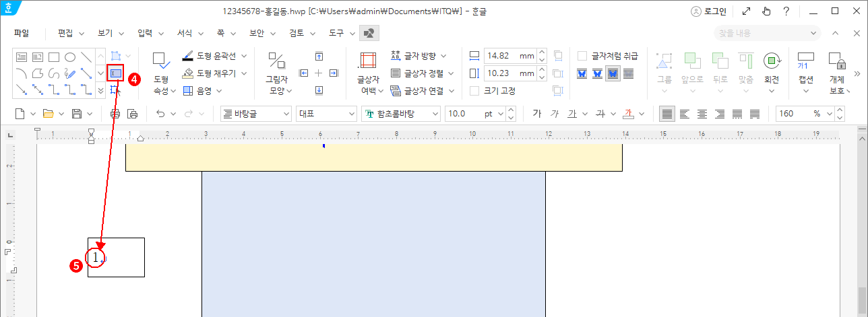Open the 파일 menu
Image resolution: width=868 pixels, height=317 pixels.
[22, 32]
